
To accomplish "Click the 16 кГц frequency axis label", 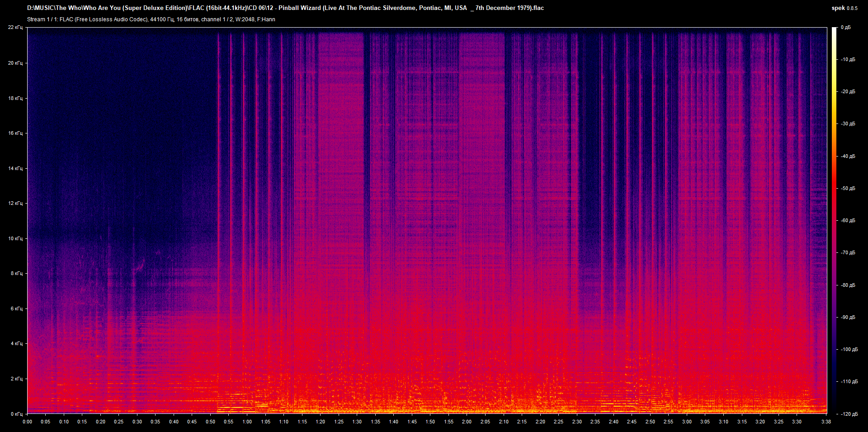I will point(15,133).
